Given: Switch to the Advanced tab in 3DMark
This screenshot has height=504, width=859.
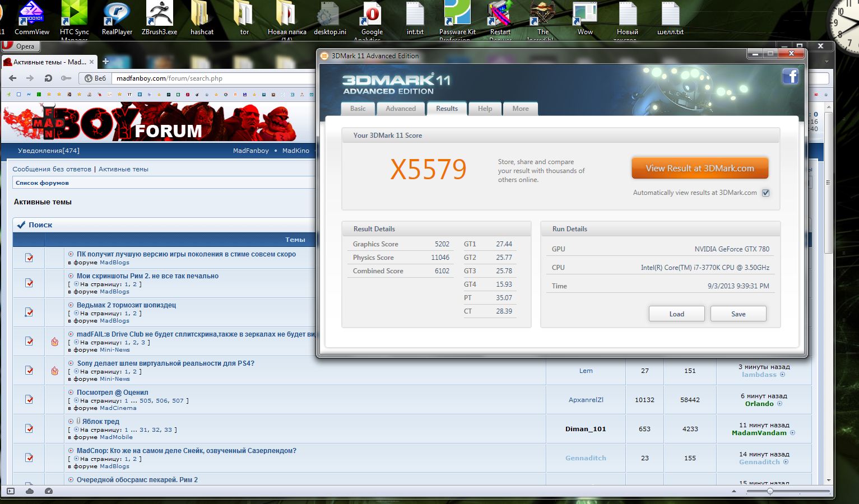Looking at the screenshot, I should (400, 109).
